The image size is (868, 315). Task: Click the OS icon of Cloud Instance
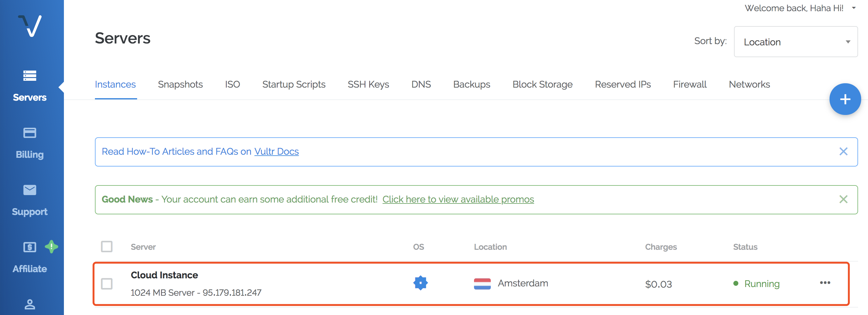(x=420, y=283)
